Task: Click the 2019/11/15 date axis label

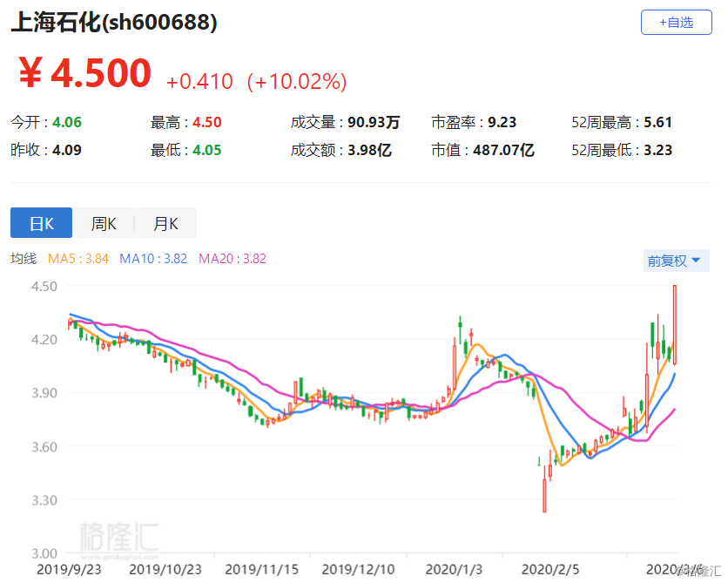Action: pyautogui.click(x=262, y=570)
